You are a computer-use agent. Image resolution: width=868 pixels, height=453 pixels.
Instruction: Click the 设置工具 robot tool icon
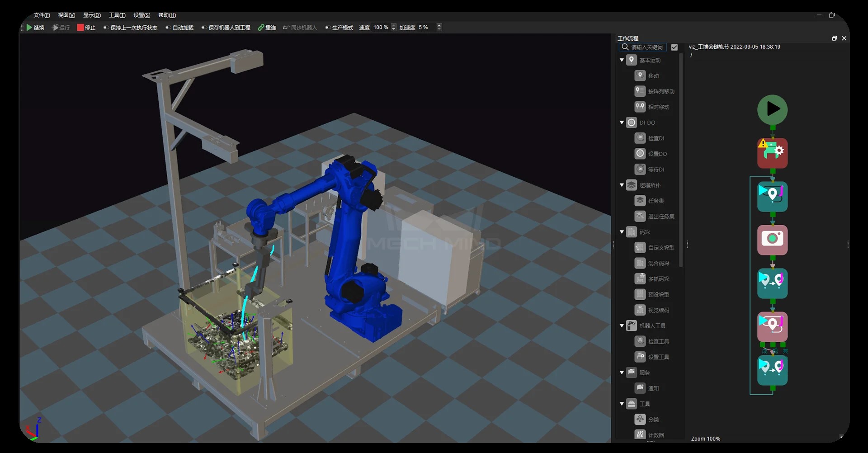click(640, 357)
